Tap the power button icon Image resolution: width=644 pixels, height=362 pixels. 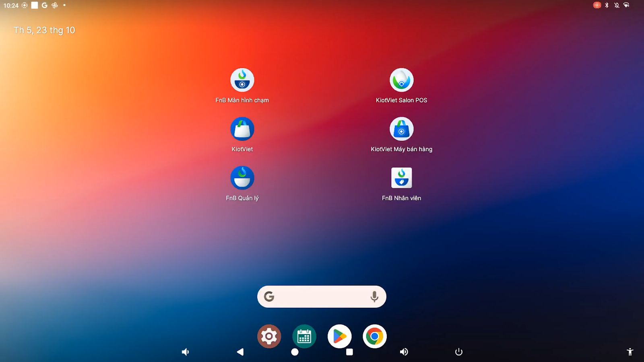459,352
